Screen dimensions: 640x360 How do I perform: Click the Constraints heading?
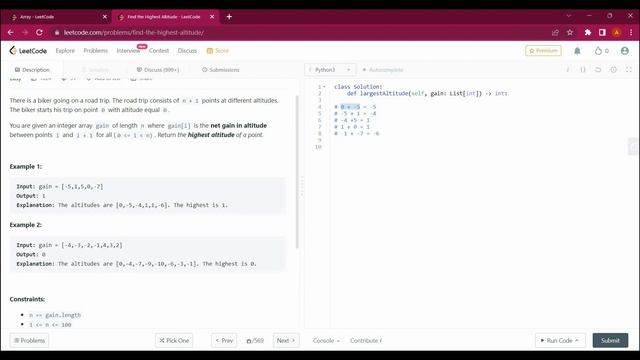(x=27, y=299)
